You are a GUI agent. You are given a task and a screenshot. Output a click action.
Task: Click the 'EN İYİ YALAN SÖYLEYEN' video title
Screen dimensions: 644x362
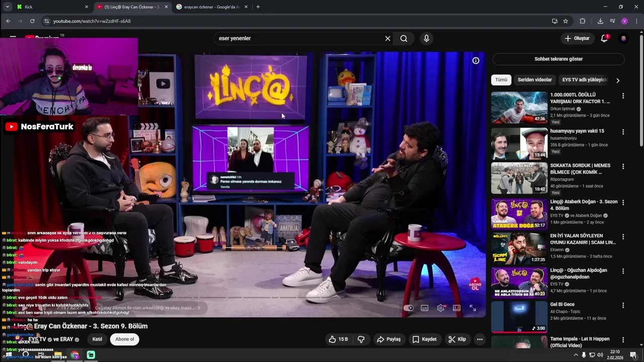tap(583, 239)
